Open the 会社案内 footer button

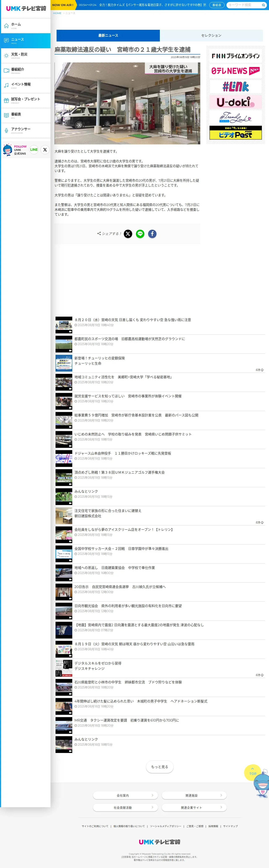point(125,795)
